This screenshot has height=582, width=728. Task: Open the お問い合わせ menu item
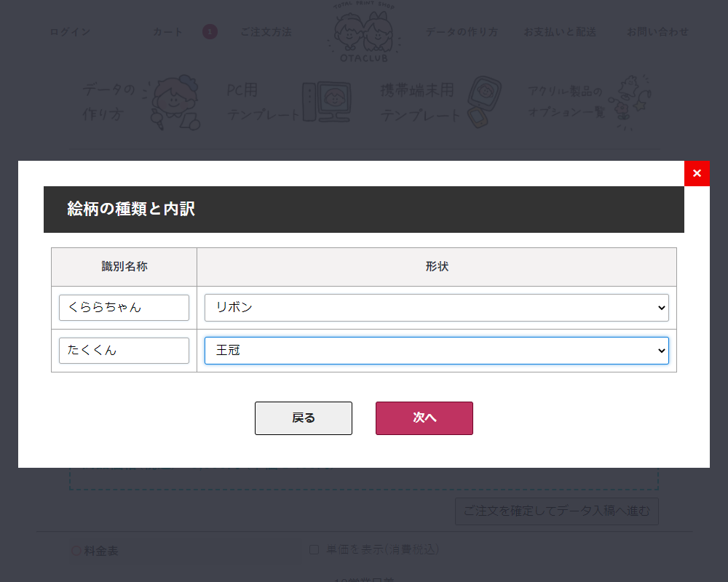click(x=657, y=32)
